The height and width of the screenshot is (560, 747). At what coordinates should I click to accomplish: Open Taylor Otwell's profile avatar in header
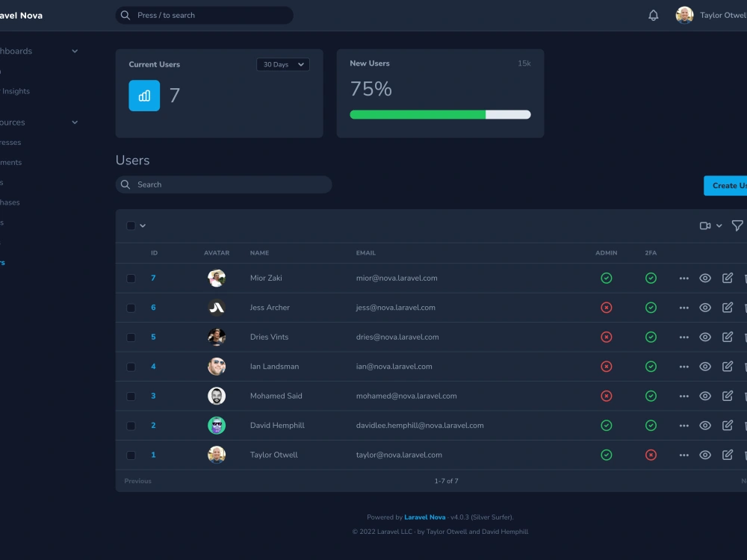[x=684, y=15]
